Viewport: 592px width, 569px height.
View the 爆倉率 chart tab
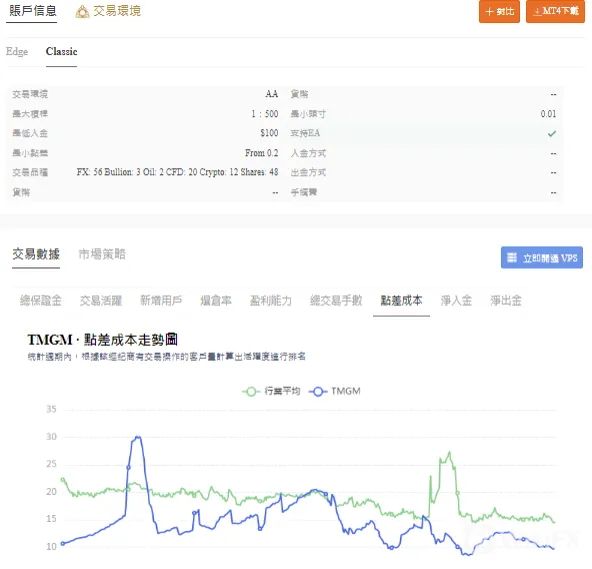(x=216, y=301)
